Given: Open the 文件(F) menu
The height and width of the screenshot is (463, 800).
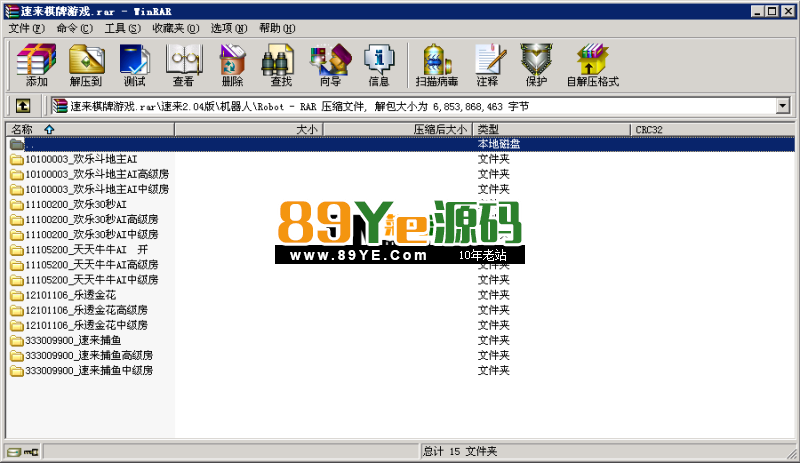Looking at the screenshot, I should 27,29.
